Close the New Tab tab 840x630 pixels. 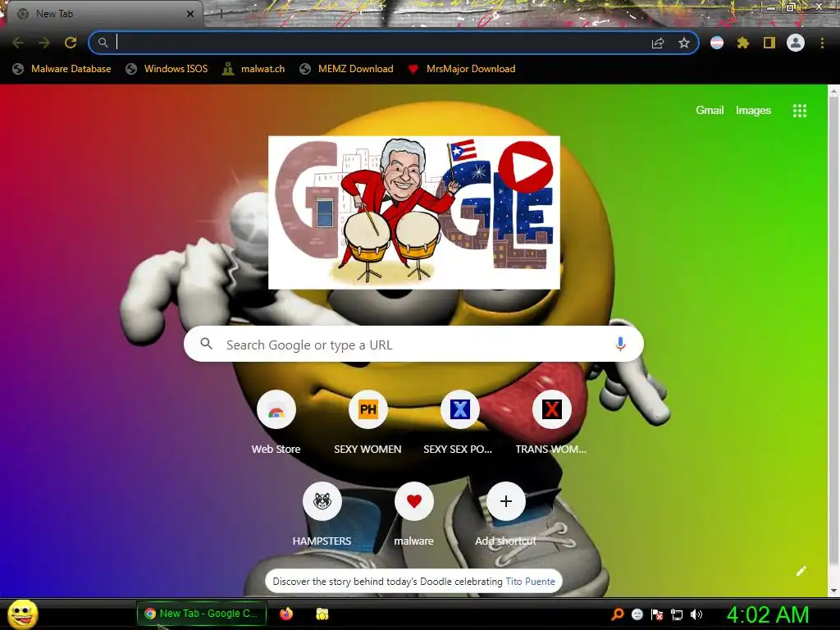point(189,14)
